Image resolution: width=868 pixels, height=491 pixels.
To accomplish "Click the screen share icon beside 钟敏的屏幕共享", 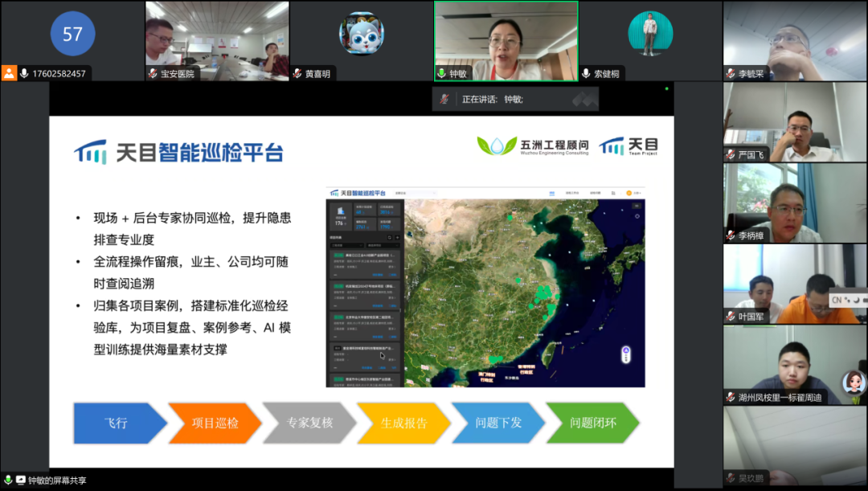I will click(x=20, y=480).
